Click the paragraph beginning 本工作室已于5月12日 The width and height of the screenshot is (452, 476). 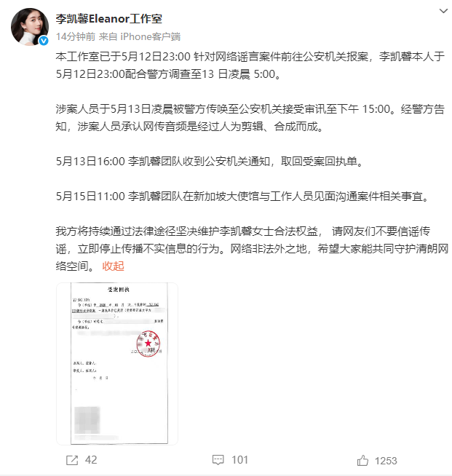tap(250, 66)
